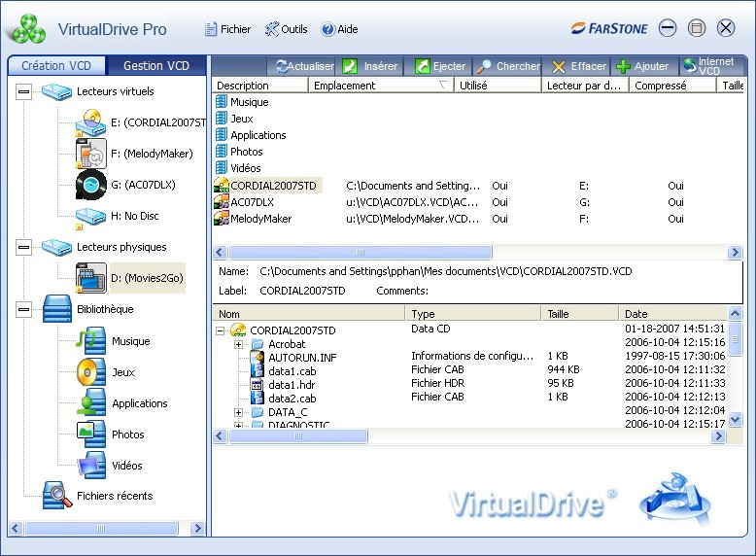
Task: Switch to the Gestion VCD tab
Action: [x=156, y=65]
